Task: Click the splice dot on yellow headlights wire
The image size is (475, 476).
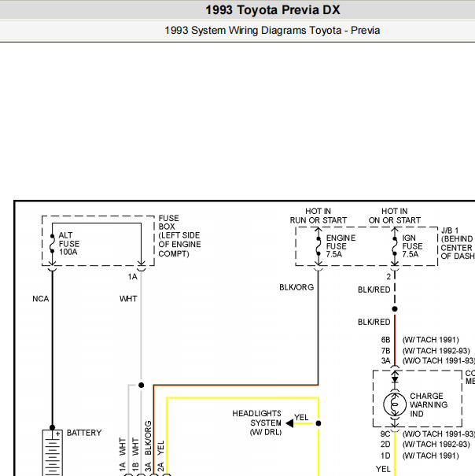Action: coord(319,423)
